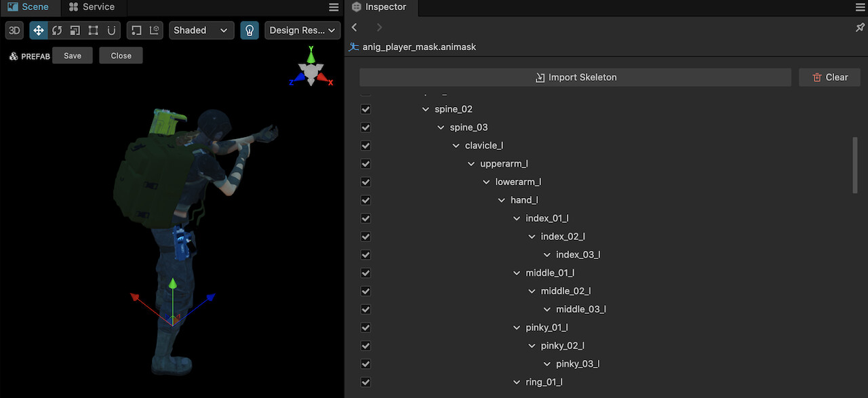Select the Scale transform tool
Image resolution: width=868 pixels, height=398 pixels.
tap(75, 31)
